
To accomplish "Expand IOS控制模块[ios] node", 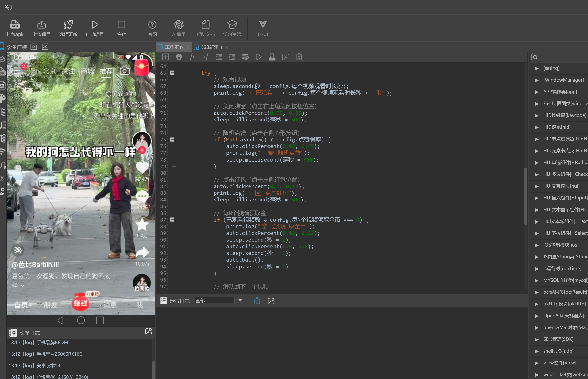I will coord(536,245).
